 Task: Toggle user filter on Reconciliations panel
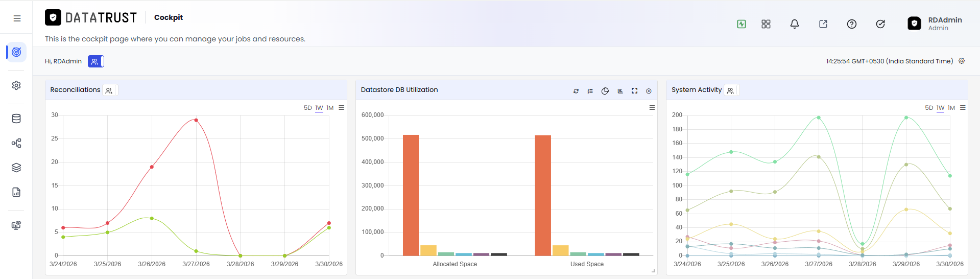[x=109, y=90]
